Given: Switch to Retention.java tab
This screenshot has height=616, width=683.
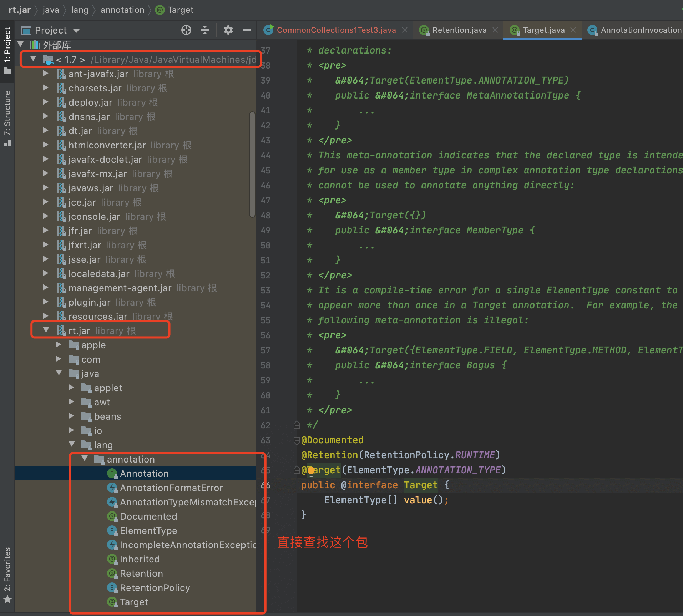Looking at the screenshot, I should [x=459, y=30].
